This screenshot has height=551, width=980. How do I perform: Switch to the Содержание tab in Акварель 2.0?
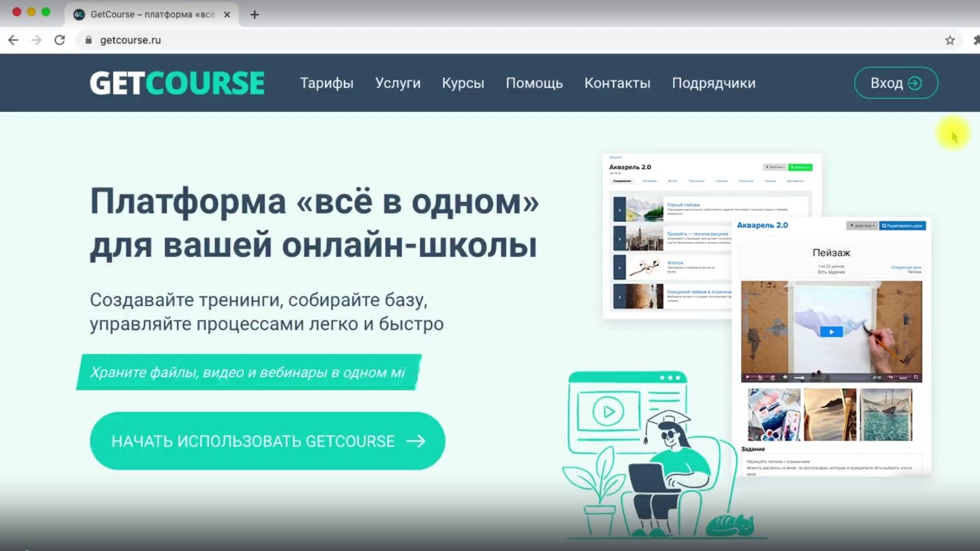[x=622, y=181]
